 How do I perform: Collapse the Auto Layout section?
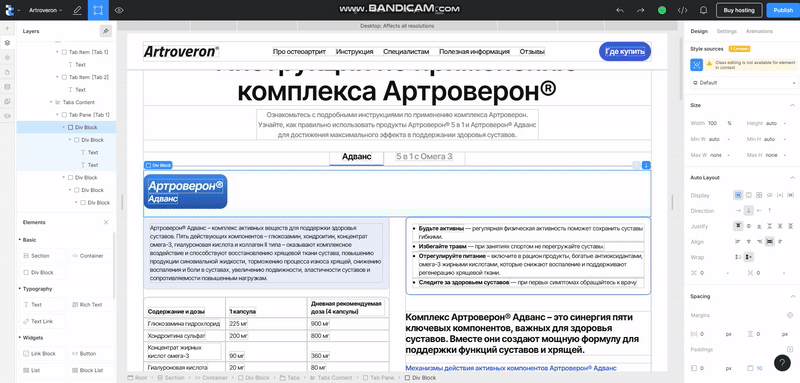point(792,177)
